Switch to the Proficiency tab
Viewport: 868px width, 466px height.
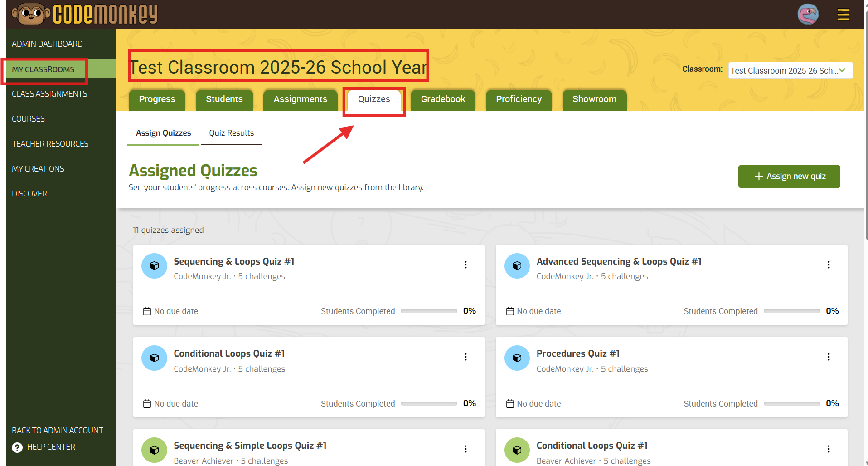pos(519,99)
